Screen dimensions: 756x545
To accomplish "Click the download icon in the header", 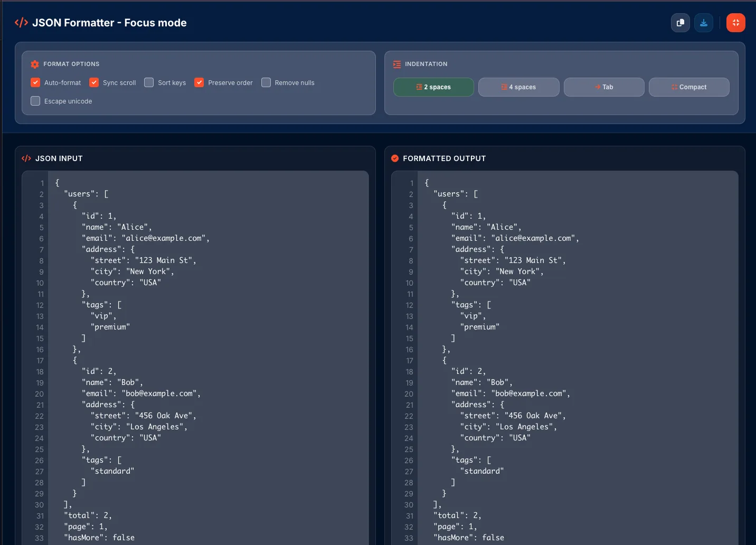I will (704, 23).
